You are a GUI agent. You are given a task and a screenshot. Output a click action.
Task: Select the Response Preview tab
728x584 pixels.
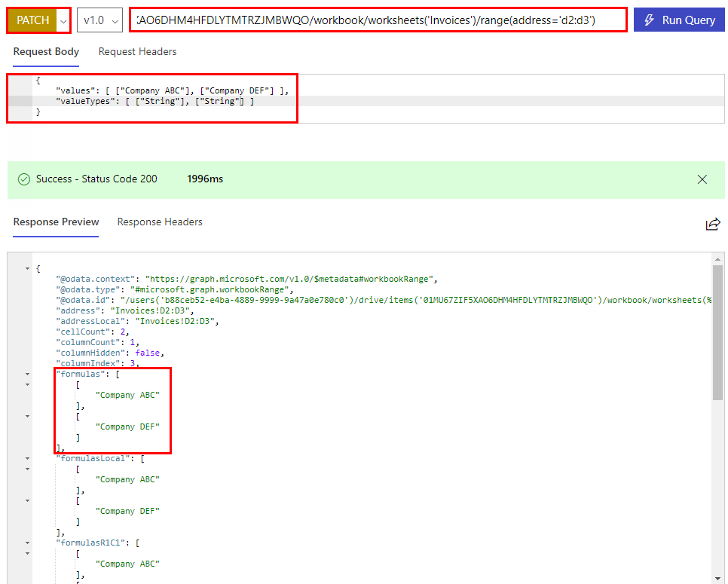56,222
